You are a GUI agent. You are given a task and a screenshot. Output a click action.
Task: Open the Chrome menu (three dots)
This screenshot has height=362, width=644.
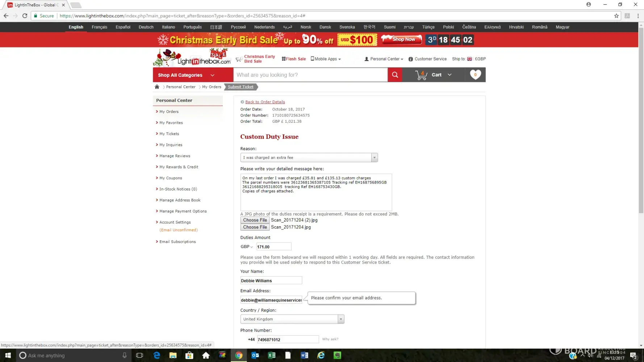(638, 16)
